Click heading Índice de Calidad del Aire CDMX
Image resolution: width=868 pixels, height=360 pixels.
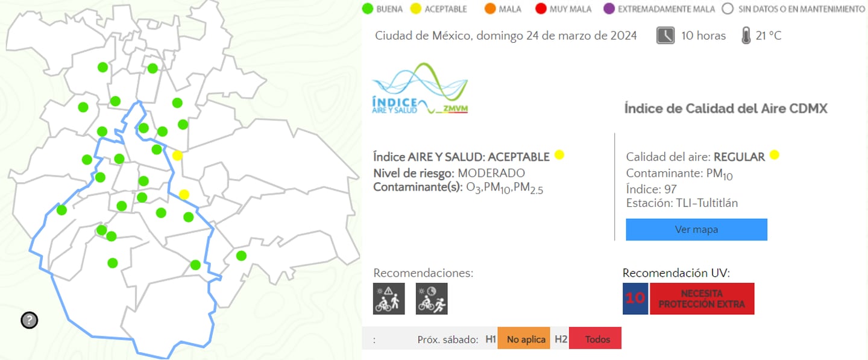coord(726,109)
